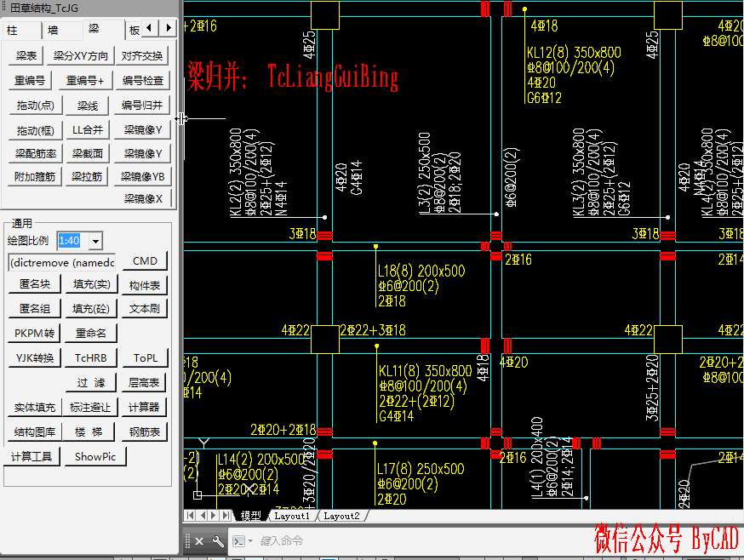Viewport: 744px width, 560px height.
Task: Open the 绘图比例 scale dropdown
Action: (x=96, y=241)
